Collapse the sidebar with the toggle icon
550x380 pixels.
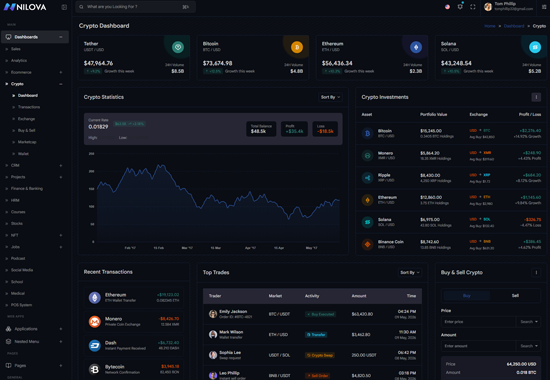pos(64,7)
